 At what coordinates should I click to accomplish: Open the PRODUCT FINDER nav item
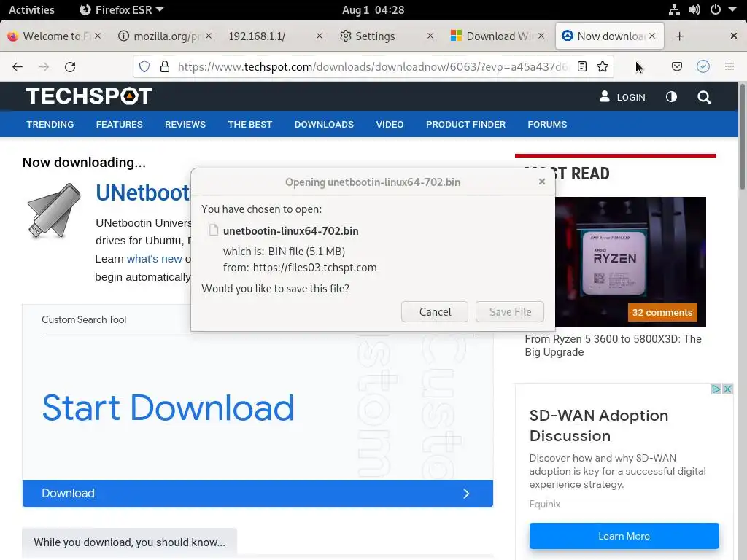coord(465,124)
